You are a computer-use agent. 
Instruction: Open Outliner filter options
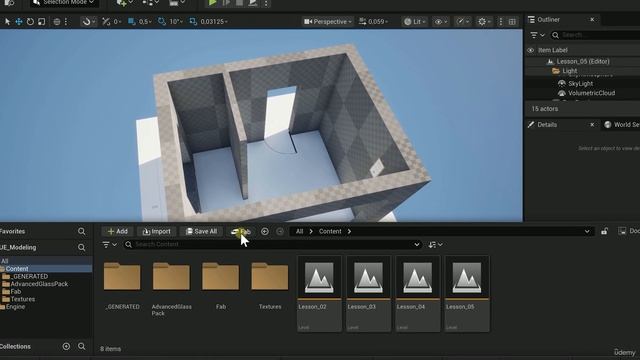[537, 35]
